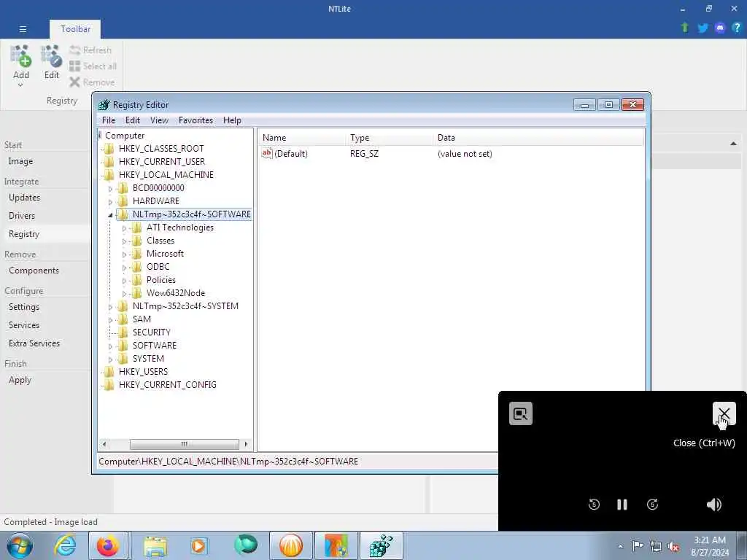The width and height of the screenshot is (747, 560).
Task: Select the NLTmp~352c3c4f~SYSTEM key
Action: [185, 306]
